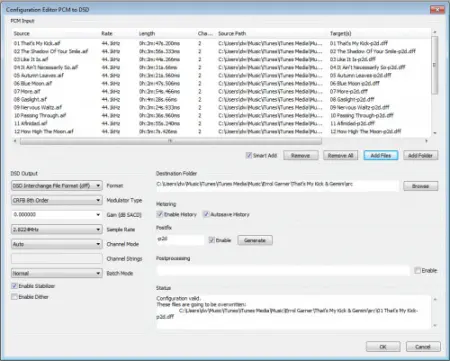Click target 12 How High The Moon-p2d.dff
Image resolution: width=450 pixels, height=361 pixels.
(x=365, y=131)
